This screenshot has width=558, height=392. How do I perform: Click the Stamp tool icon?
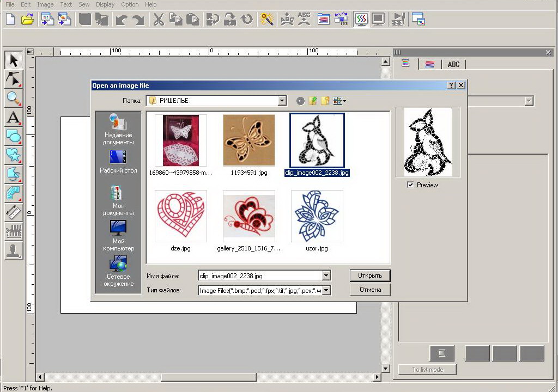tap(13, 250)
